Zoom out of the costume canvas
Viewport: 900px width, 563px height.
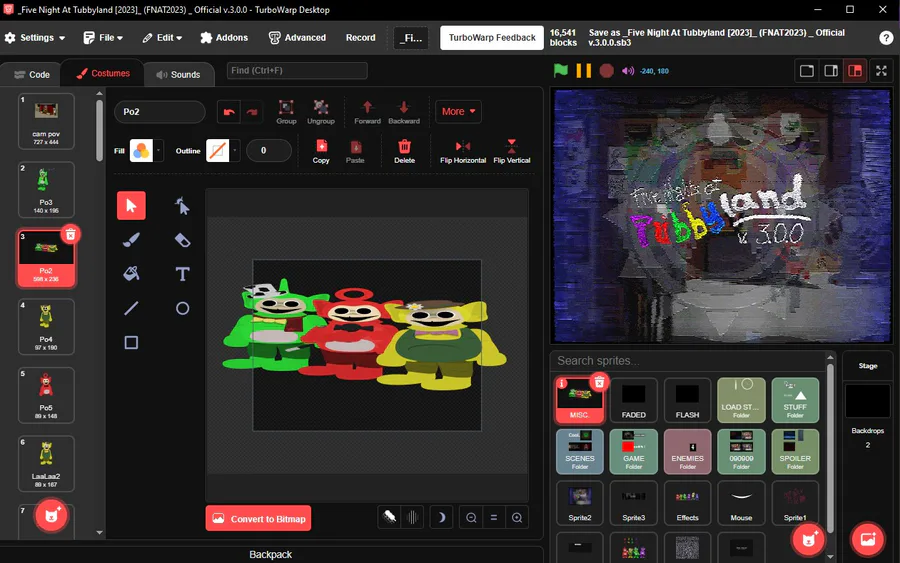click(471, 518)
